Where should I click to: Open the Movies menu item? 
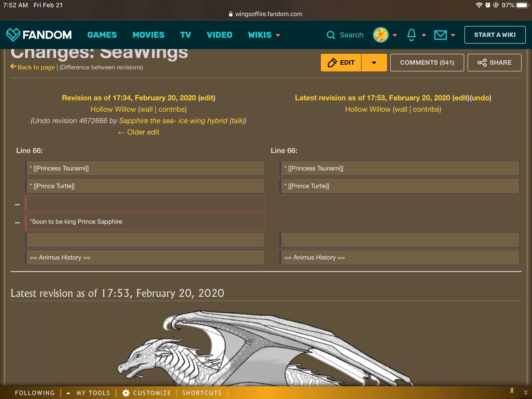pyautogui.click(x=148, y=35)
